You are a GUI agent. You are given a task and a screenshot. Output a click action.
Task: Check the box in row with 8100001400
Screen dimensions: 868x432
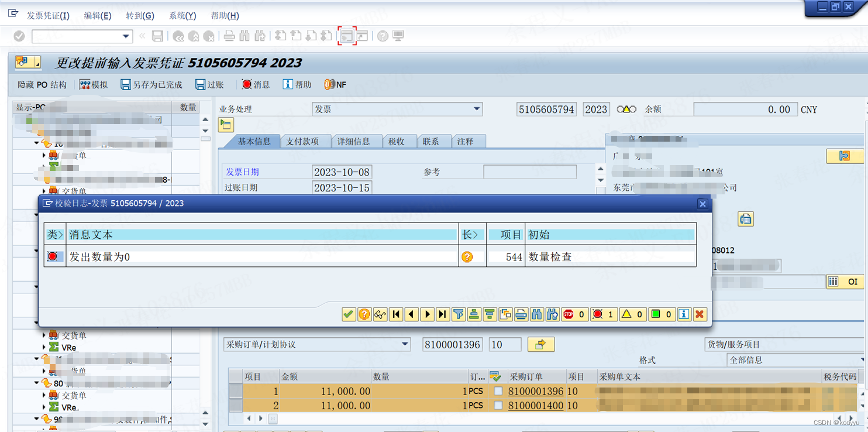[x=498, y=405]
